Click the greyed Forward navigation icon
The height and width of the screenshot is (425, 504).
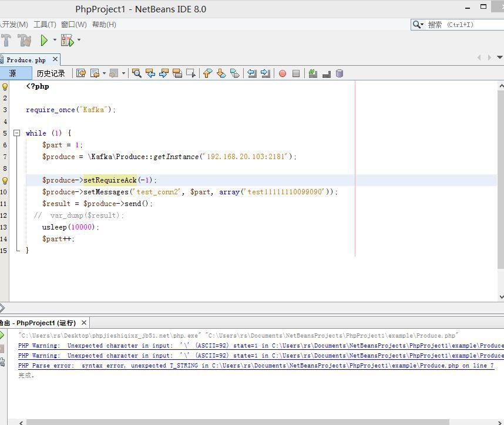coord(114,73)
